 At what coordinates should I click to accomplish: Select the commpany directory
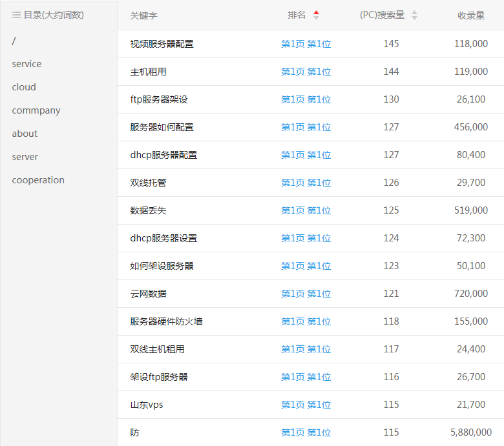[x=36, y=110]
